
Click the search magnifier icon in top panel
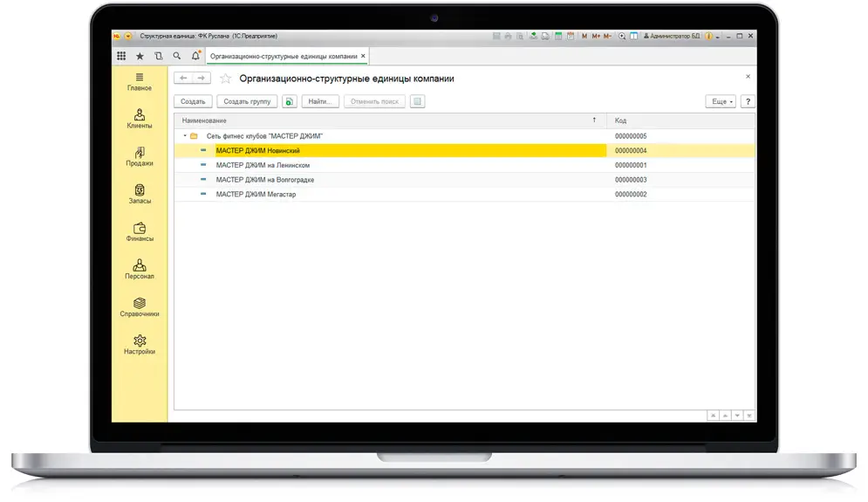(176, 56)
